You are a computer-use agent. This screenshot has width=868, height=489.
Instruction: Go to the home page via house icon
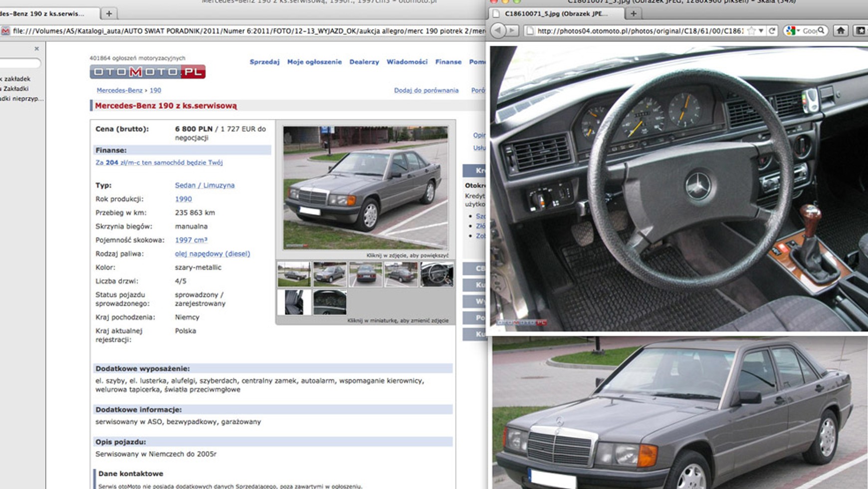point(841,31)
